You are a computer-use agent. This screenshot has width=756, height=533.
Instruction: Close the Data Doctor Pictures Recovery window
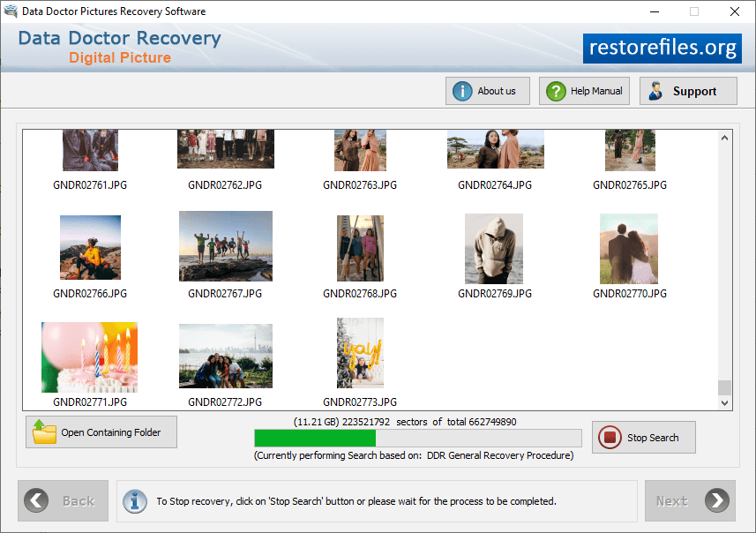tap(734, 11)
